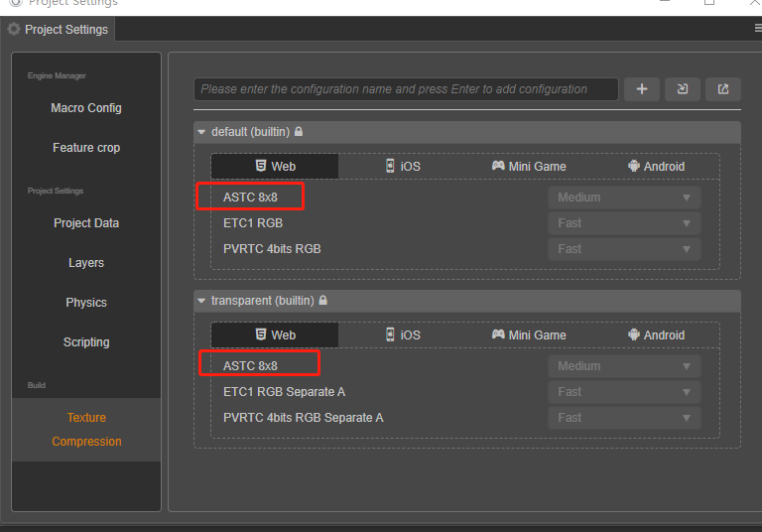The width and height of the screenshot is (762, 532).
Task: Open Project Data settings page
Action: [86, 223]
